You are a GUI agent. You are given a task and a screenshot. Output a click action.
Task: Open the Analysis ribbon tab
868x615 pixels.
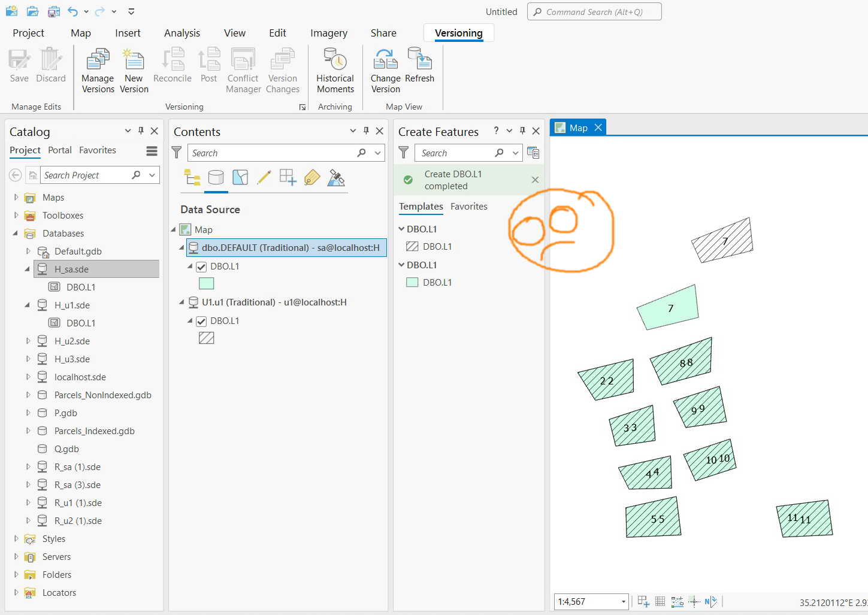point(182,33)
